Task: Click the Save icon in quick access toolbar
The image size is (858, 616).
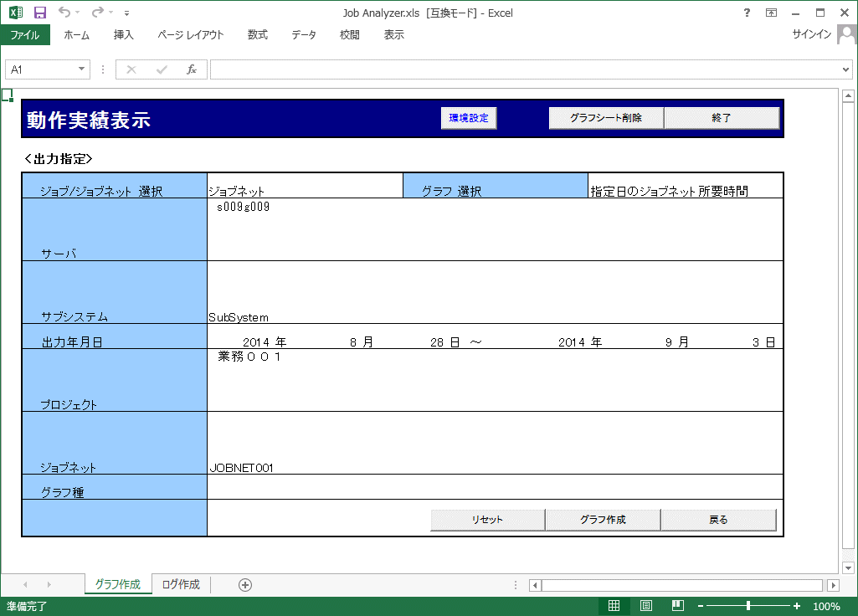Action: click(39, 13)
